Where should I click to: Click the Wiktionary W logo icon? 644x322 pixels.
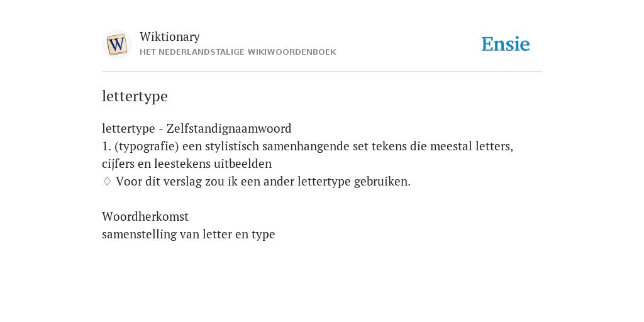116,45
